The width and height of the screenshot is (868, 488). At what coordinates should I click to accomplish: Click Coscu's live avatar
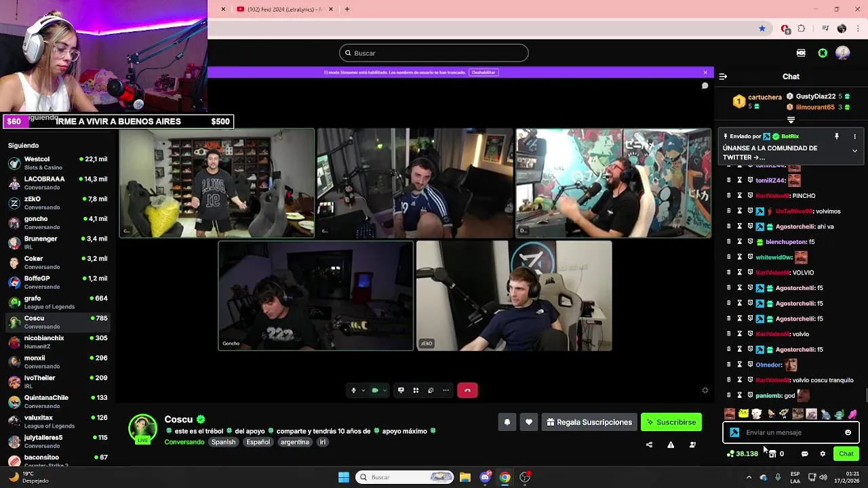[x=142, y=428]
